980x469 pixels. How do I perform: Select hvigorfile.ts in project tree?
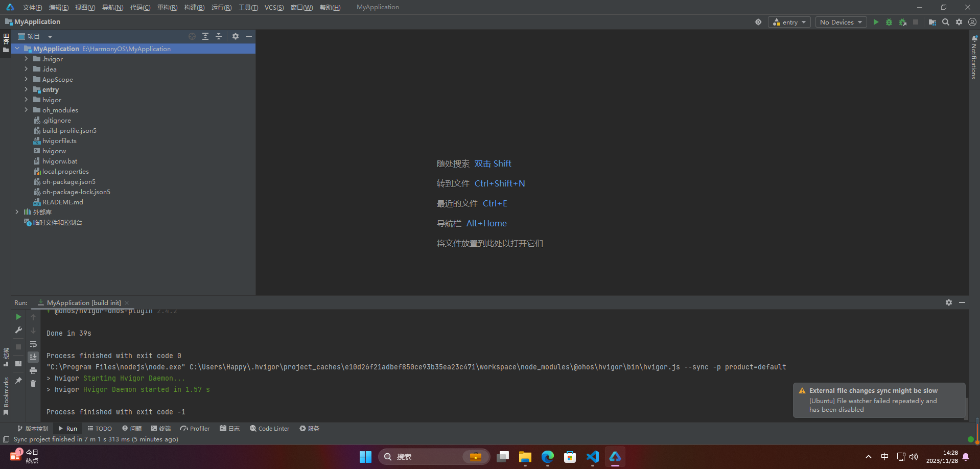(x=59, y=140)
